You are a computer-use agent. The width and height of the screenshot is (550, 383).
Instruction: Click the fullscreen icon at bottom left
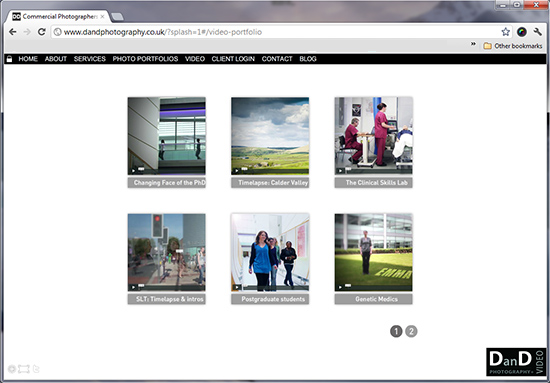24,369
